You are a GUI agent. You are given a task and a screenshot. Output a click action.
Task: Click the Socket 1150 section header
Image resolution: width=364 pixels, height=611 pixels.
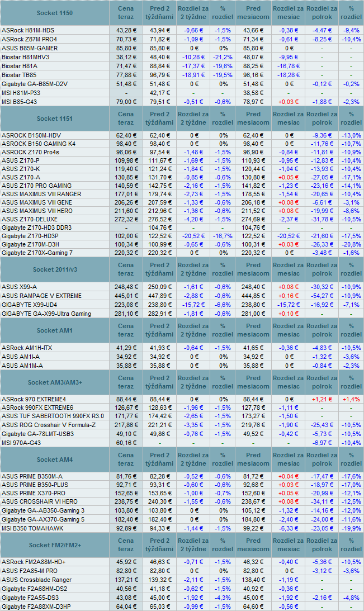55,13
